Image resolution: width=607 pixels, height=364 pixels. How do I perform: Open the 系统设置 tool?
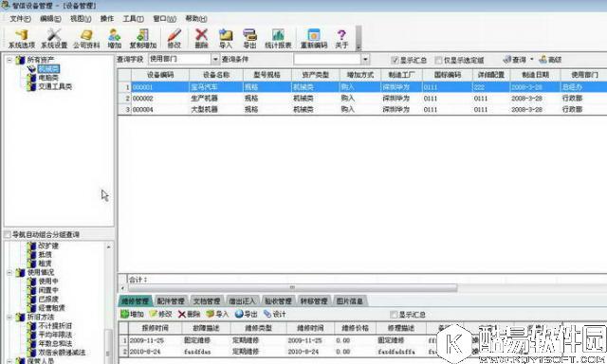(x=54, y=39)
